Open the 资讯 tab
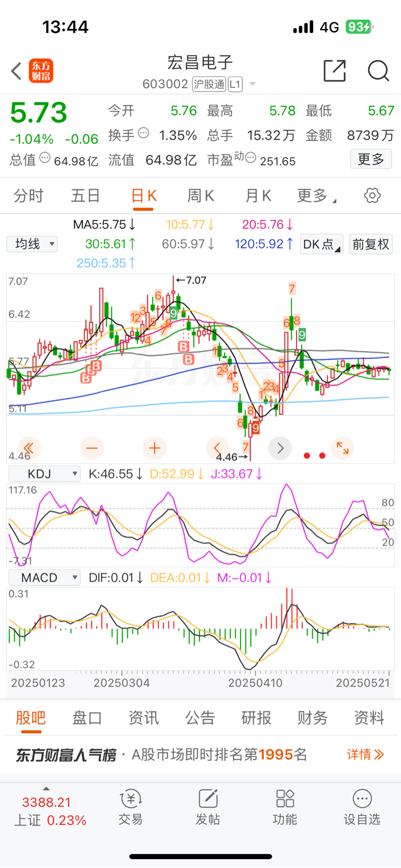The height and width of the screenshot is (868, 401). click(x=144, y=718)
